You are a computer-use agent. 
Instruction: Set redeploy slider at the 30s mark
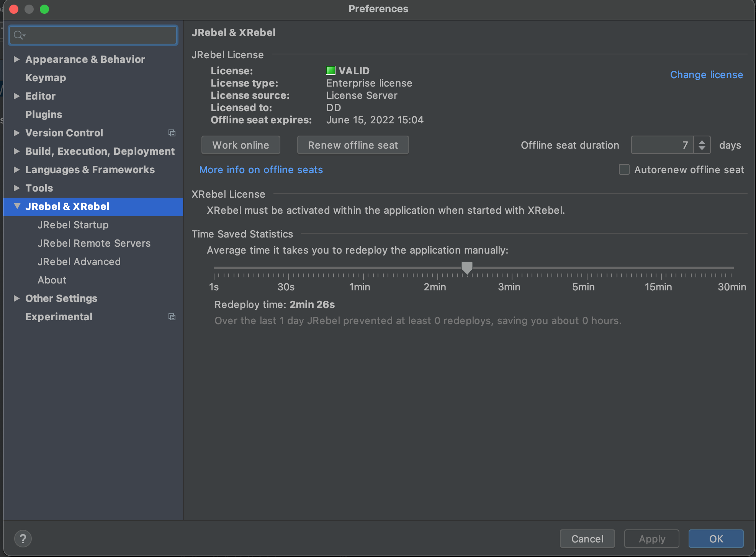click(x=288, y=268)
